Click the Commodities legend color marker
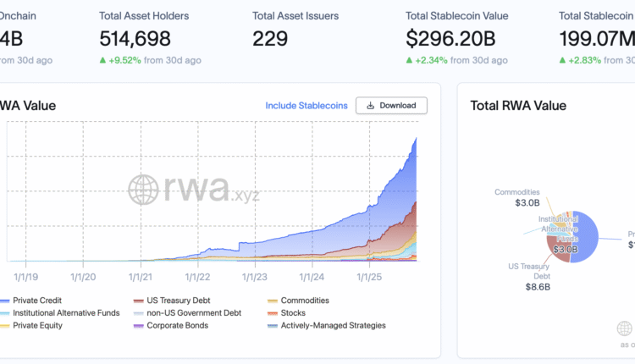Screen dimensions: 635x364 (272, 301)
